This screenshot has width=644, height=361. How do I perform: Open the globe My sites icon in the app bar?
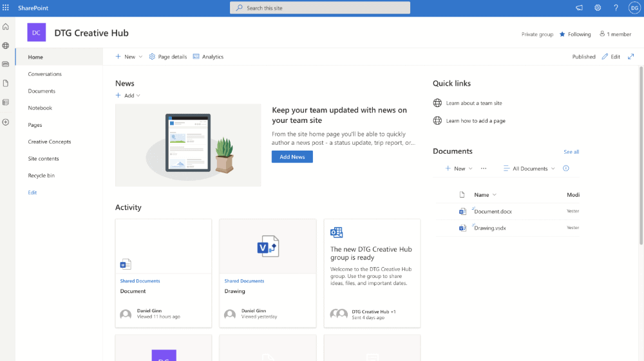[x=6, y=46]
